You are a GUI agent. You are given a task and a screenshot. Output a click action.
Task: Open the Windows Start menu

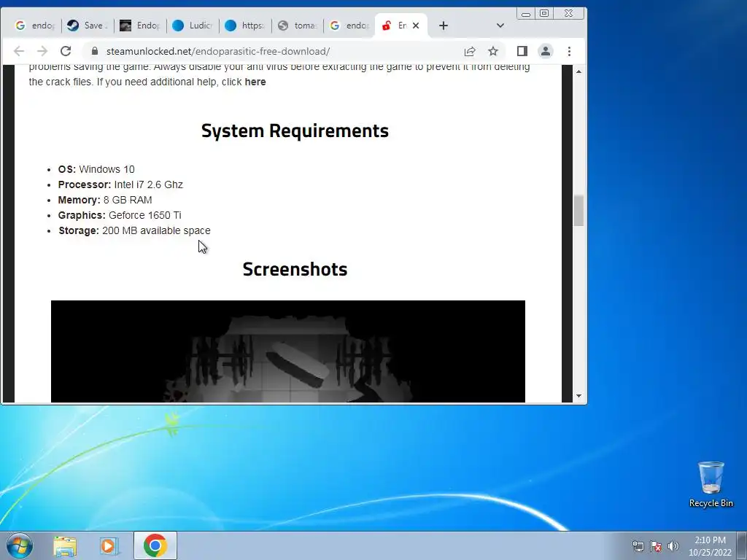[x=20, y=545]
